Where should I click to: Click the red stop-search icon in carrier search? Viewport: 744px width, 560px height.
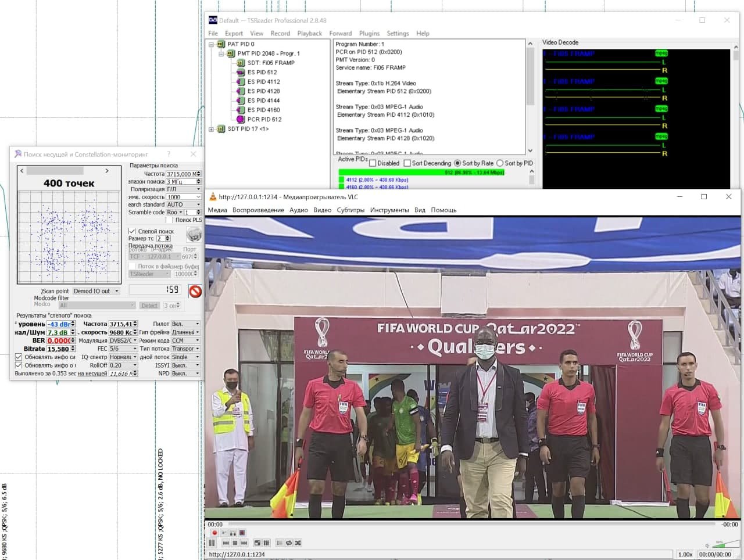(195, 291)
